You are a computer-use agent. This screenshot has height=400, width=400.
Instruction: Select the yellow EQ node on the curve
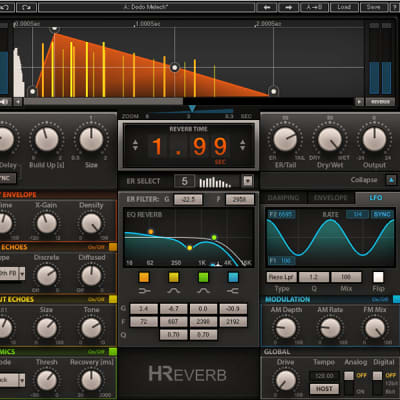click(190, 248)
